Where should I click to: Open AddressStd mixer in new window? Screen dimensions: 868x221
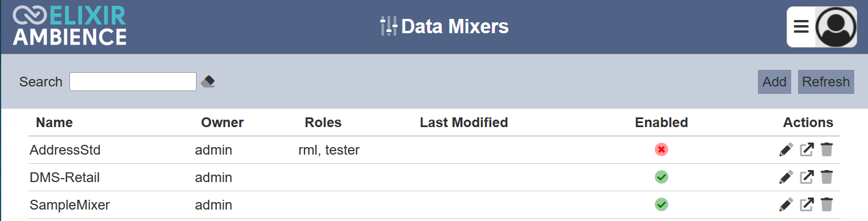(x=807, y=150)
